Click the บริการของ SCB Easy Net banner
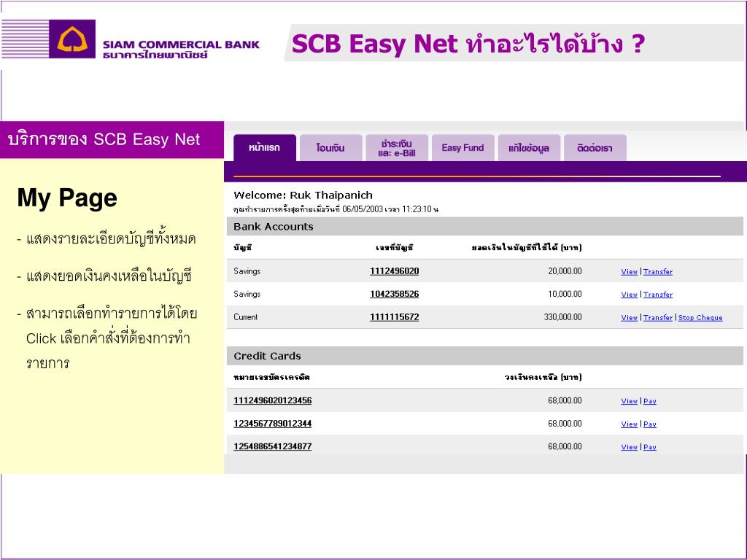Image resolution: width=747 pixels, height=560 pixels. tap(112, 139)
